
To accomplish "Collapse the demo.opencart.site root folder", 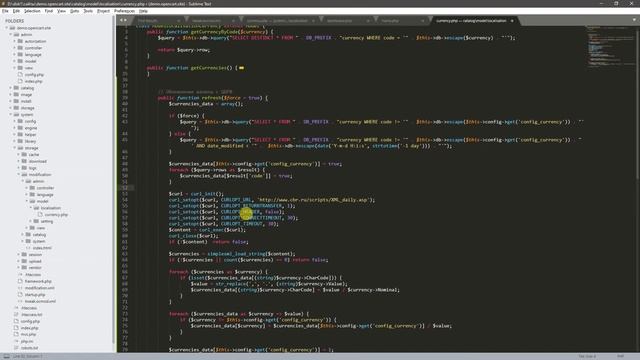I will click(x=7, y=28).
